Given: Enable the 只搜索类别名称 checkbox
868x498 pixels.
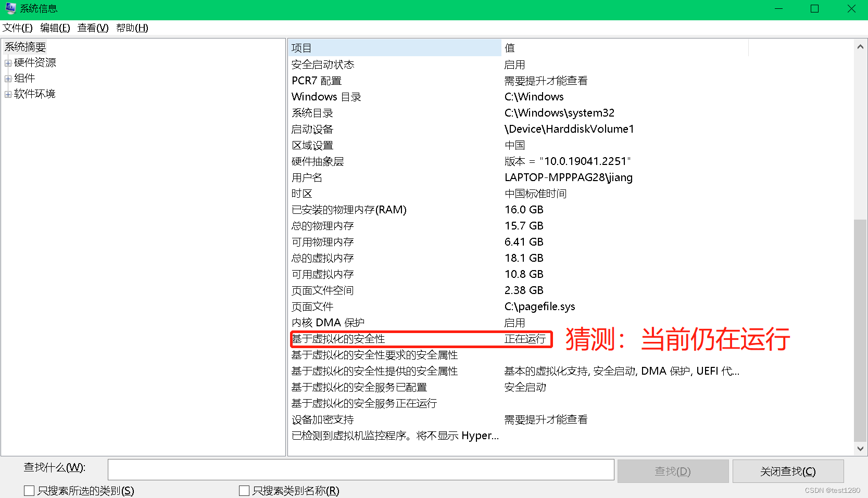Looking at the screenshot, I should pyautogui.click(x=244, y=490).
